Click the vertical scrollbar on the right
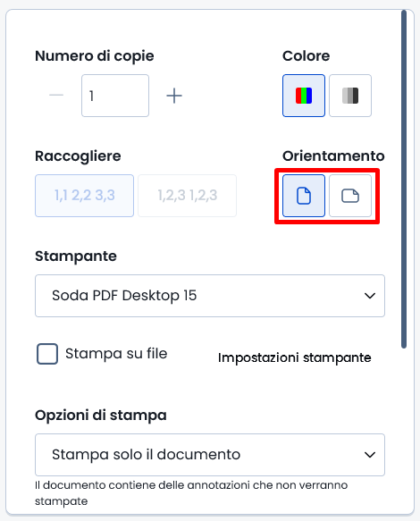 404,180
